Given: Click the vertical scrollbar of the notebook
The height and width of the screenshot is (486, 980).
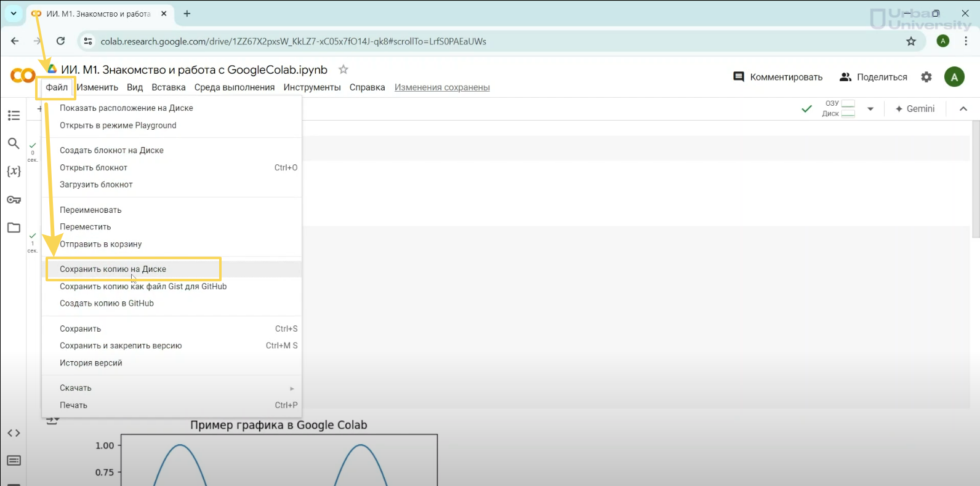Looking at the screenshot, I should 975,178.
